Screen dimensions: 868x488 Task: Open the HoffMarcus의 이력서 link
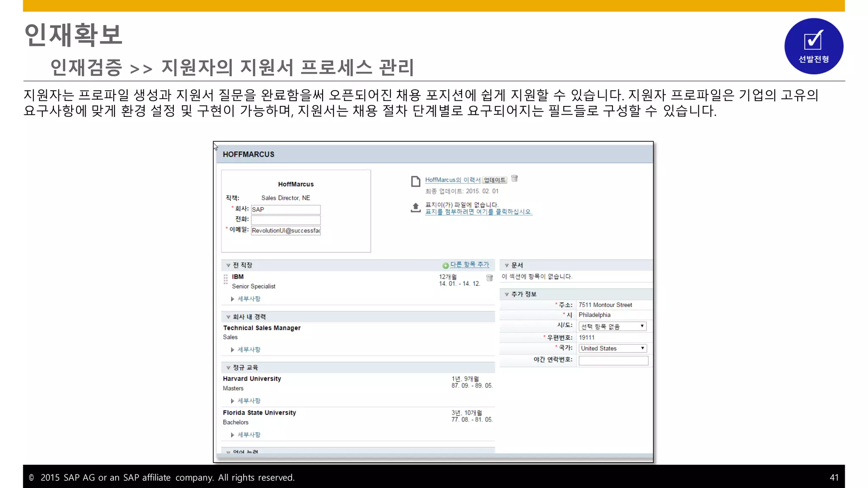(452, 180)
